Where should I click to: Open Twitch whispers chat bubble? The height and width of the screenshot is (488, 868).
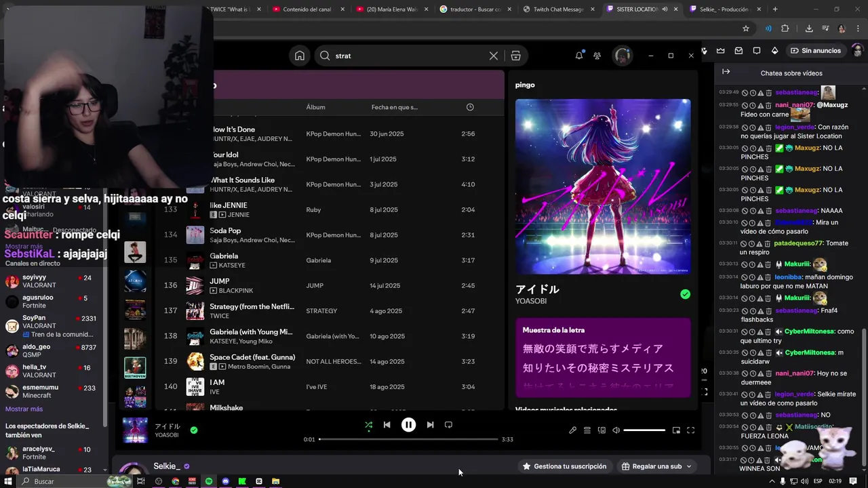(757, 51)
